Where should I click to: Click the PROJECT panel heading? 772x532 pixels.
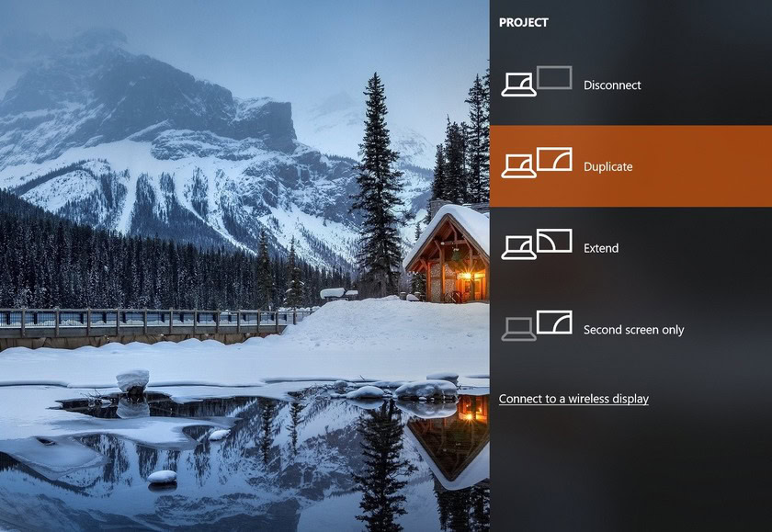[x=523, y=23]
